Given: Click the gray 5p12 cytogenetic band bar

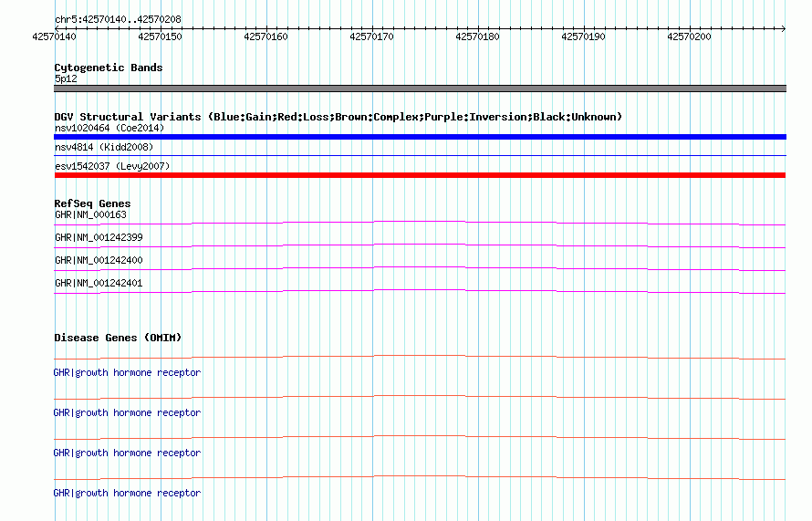Looking at the screenshot, I should (x=420, y=89).
